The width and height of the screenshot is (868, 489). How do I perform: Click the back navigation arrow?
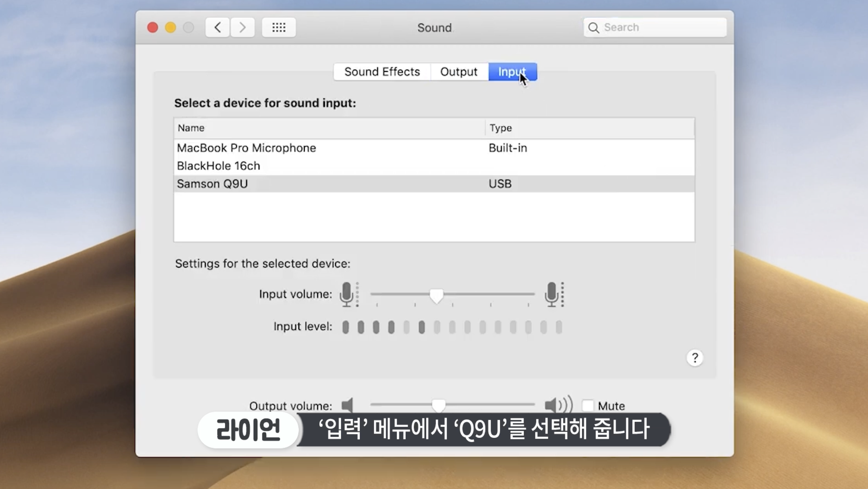pyautogui.click(x=217, y=28)
